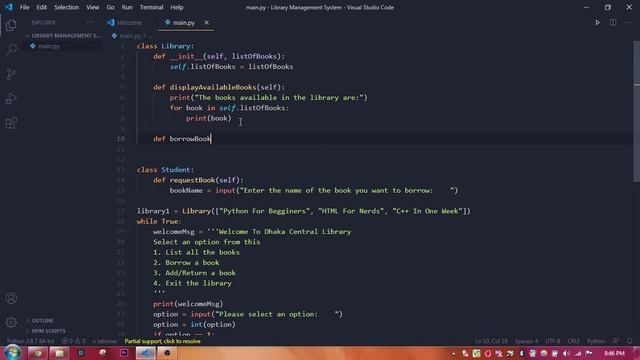The height and width of the screenshot is (360, 640).
Task: Open the Premiere Pro taskbar icon
Action: pos(124,353)
